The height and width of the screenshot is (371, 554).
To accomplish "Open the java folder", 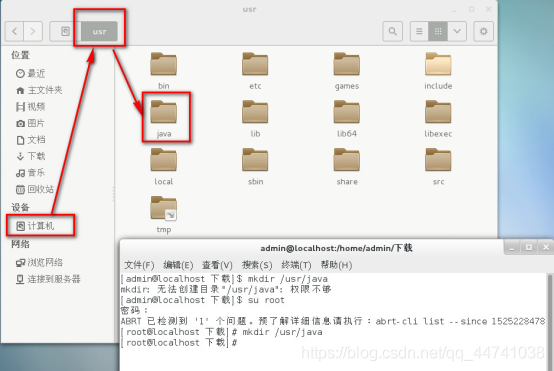I will click(164, 118).
